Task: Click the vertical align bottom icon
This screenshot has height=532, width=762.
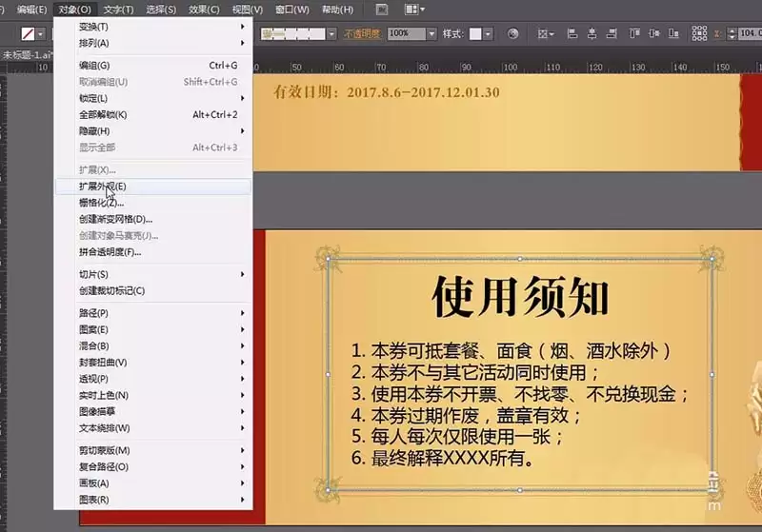Action: (673, 33)
